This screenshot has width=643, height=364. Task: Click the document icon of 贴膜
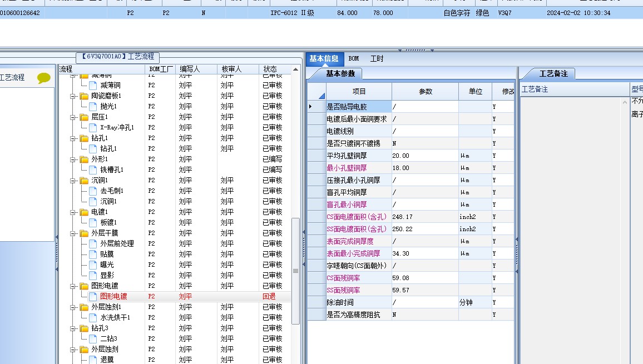pyautogui.click(x=93, y=254)
